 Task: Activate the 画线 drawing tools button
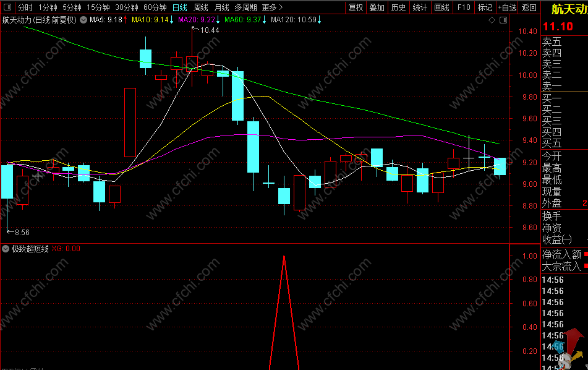click(x=441, y=7)
